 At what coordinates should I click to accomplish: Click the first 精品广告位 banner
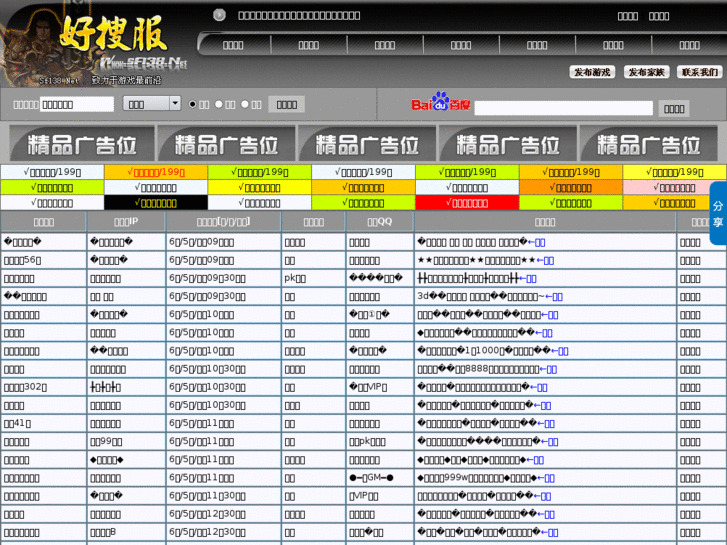point(82,144)
